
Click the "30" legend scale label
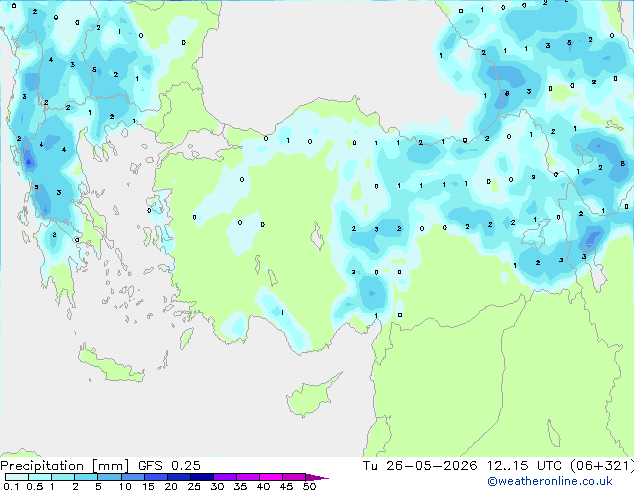(x=217, y=486)
